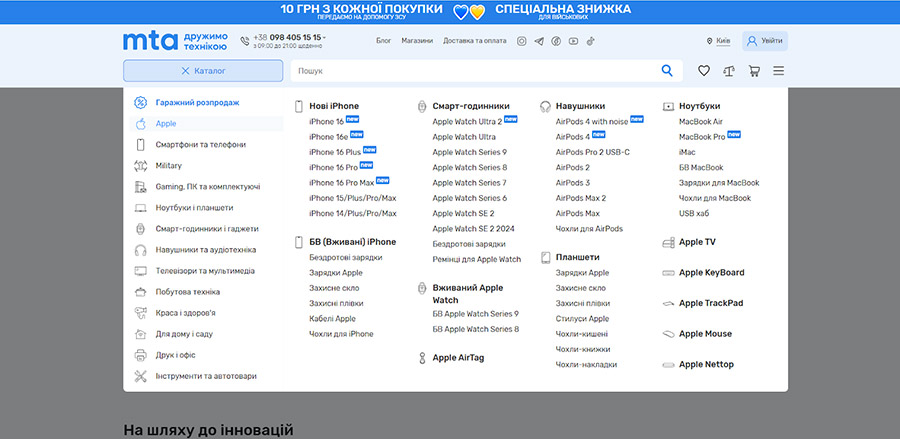Click the headphones icon beside Навушники heading
The image size is (900, 439).
545,106
